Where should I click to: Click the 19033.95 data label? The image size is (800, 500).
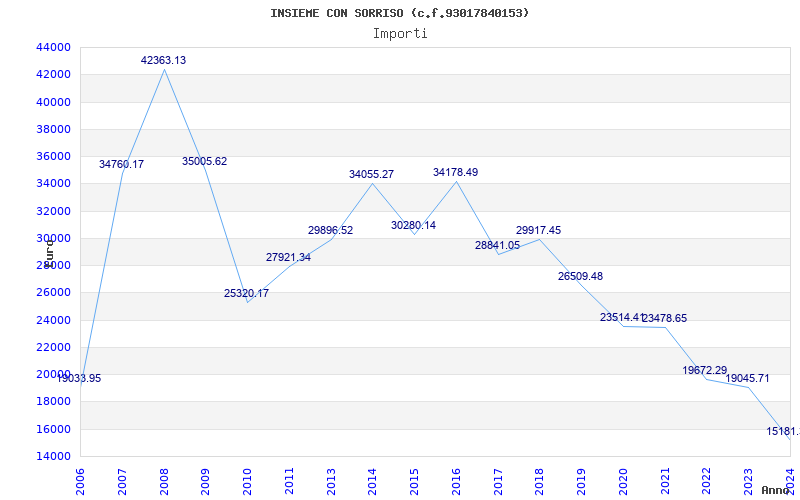point(79,379)
